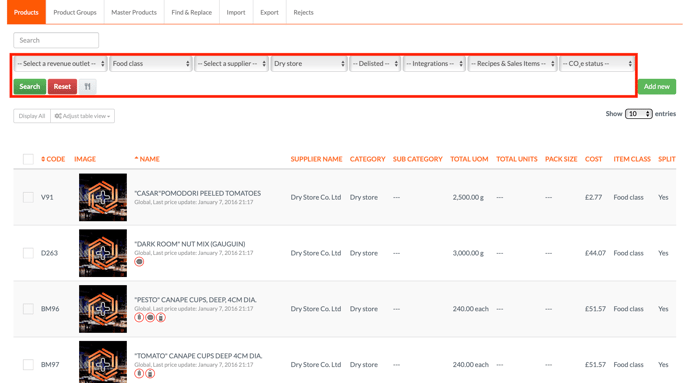Click the IMAGE column header
The height and width of the screenshot is (383, 688).
85,159
